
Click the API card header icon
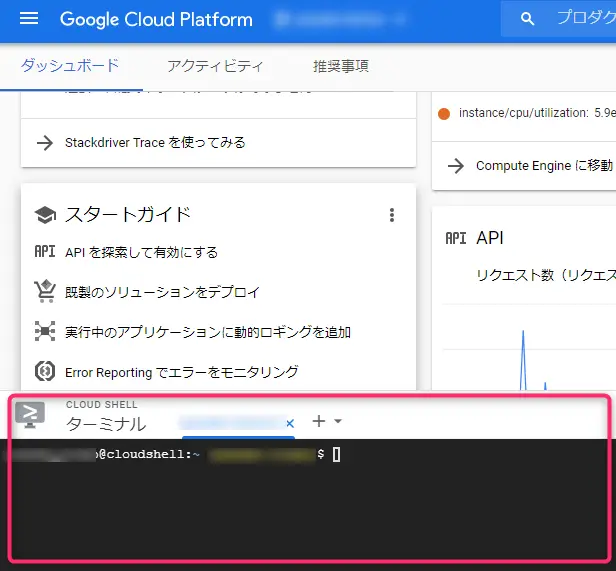tap(456, 238)
